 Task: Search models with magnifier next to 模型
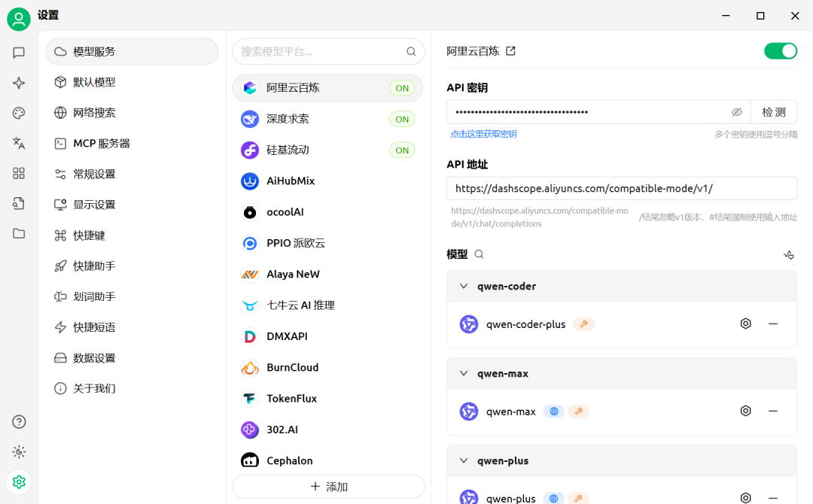coord(479,254)
